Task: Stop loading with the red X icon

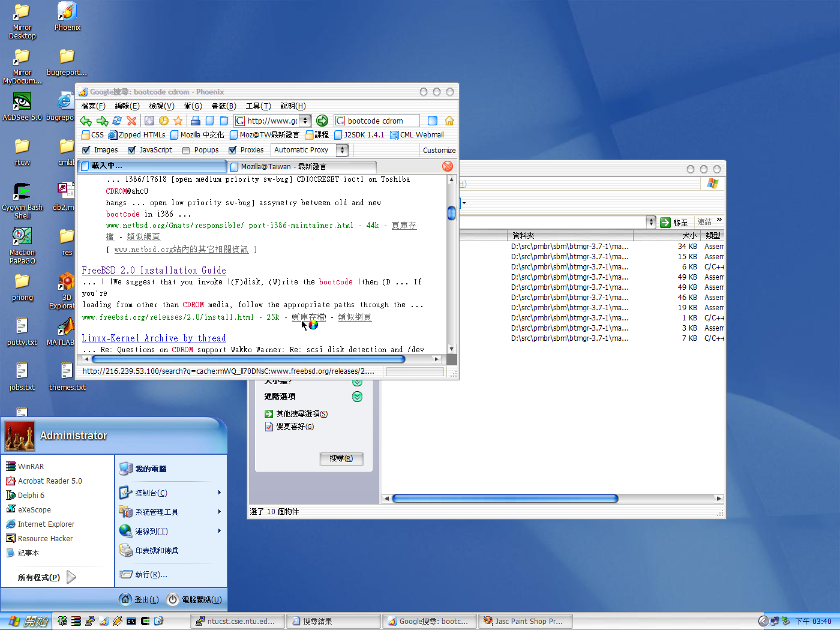Action: tap(131, 121)
